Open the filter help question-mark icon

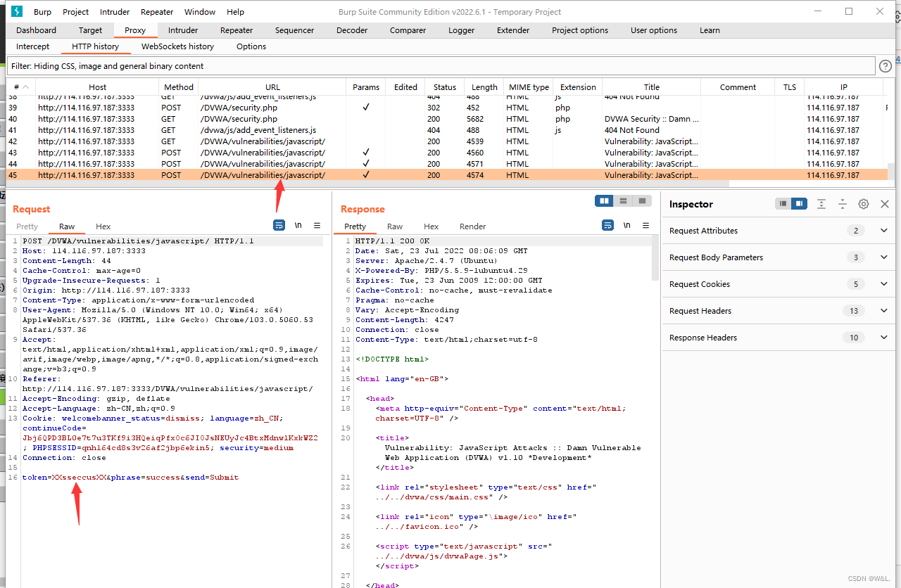(886, 66)
